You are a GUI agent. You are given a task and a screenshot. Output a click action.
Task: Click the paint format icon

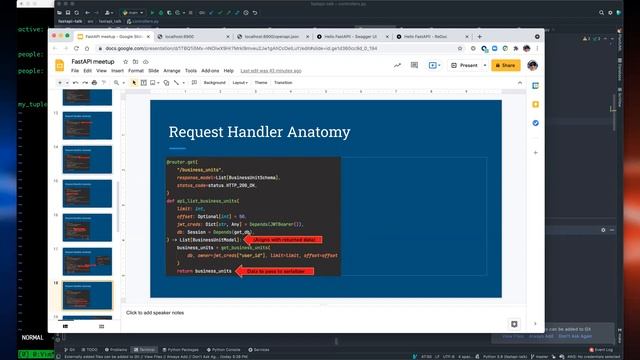(104, 83)
